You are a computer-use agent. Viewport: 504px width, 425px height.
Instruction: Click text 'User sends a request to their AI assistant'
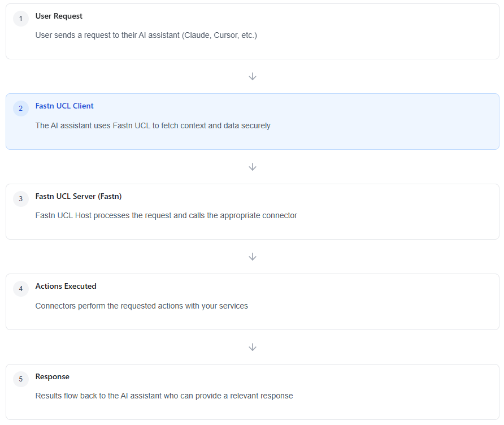107,36
